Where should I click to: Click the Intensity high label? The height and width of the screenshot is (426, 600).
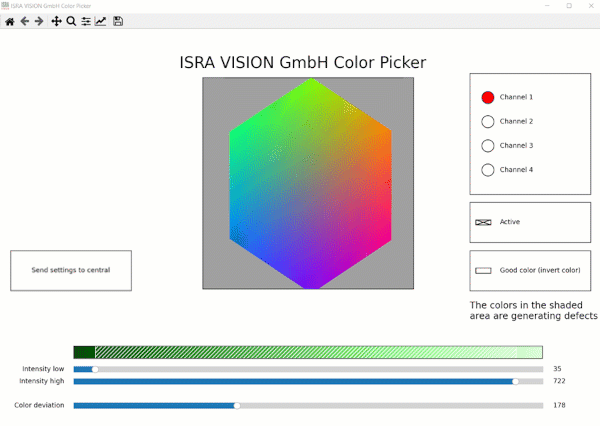coord(42,381)
